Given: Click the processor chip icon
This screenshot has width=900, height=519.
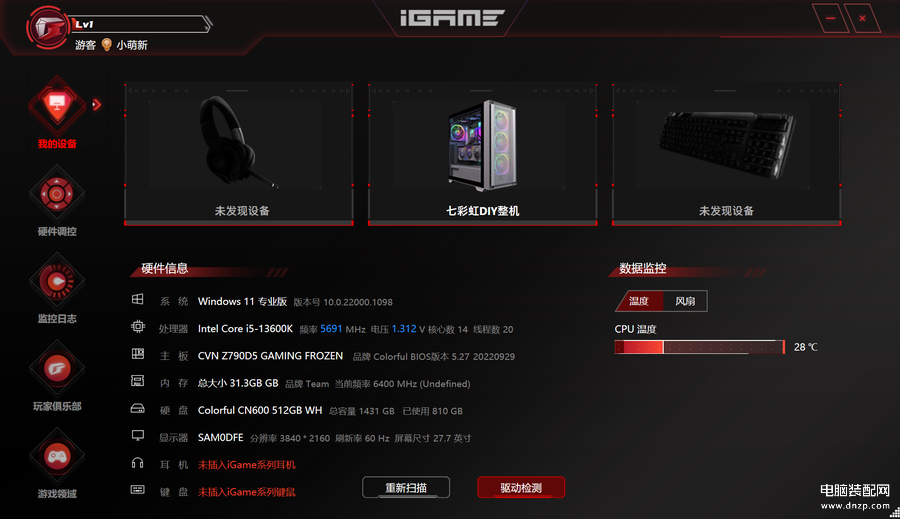Looking at the screenshot, I should [x=138, y=327].
